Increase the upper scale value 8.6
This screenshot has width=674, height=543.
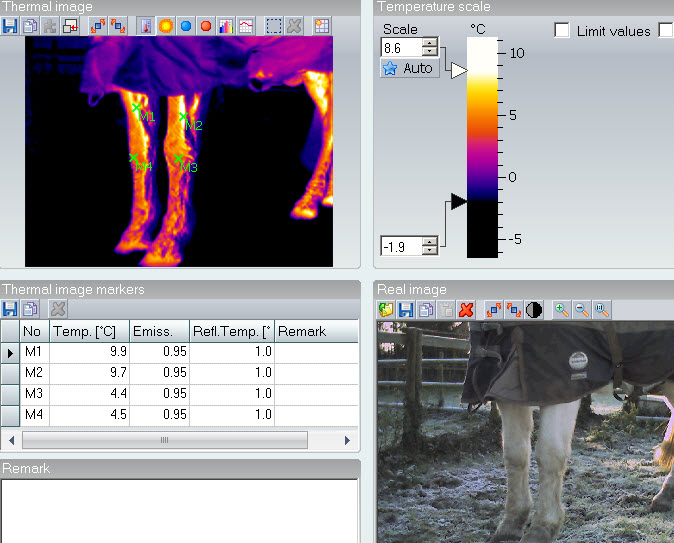[x=430, y=43]
